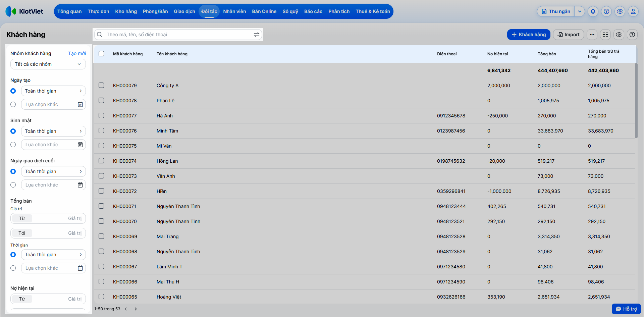Click the add Khách hàng button
This screenshot has width=644, height=317.
click(x=529, y=35)
